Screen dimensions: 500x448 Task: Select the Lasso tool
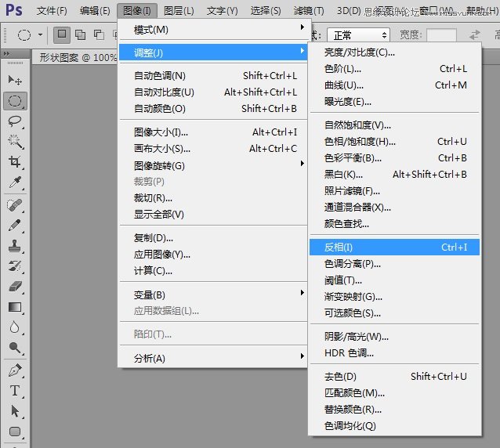pyautogui.click(x=15, y=121)
